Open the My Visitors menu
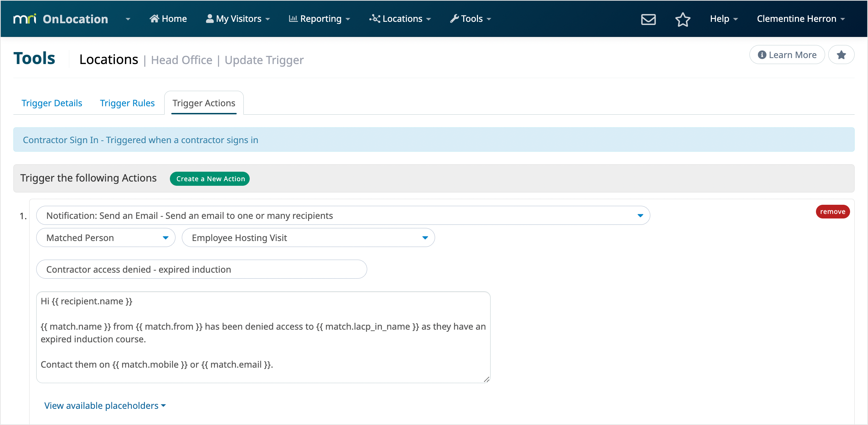 (x=238, y=19)
